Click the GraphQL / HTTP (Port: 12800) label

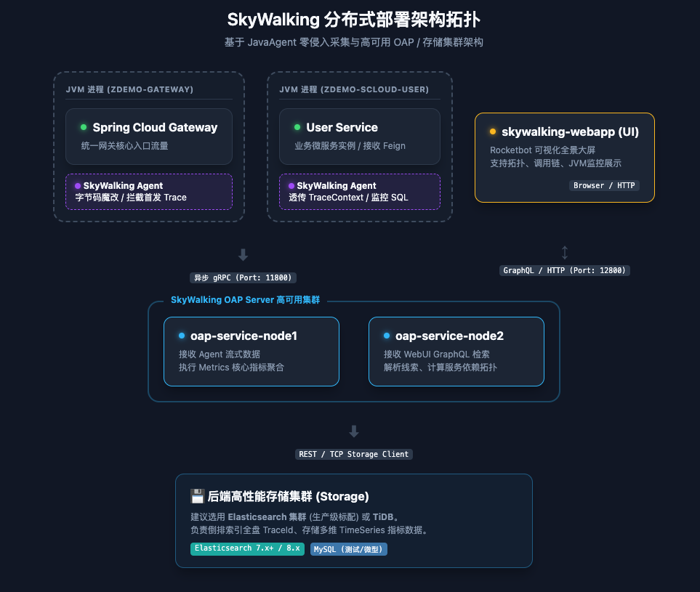tap(564, 270)
